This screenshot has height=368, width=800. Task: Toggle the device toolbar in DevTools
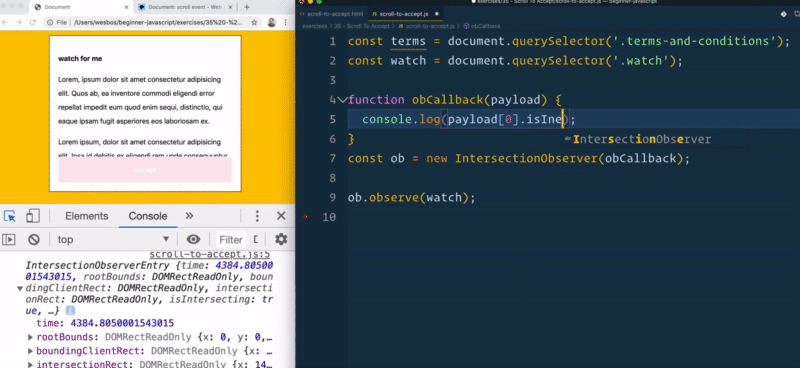(33, 216)
